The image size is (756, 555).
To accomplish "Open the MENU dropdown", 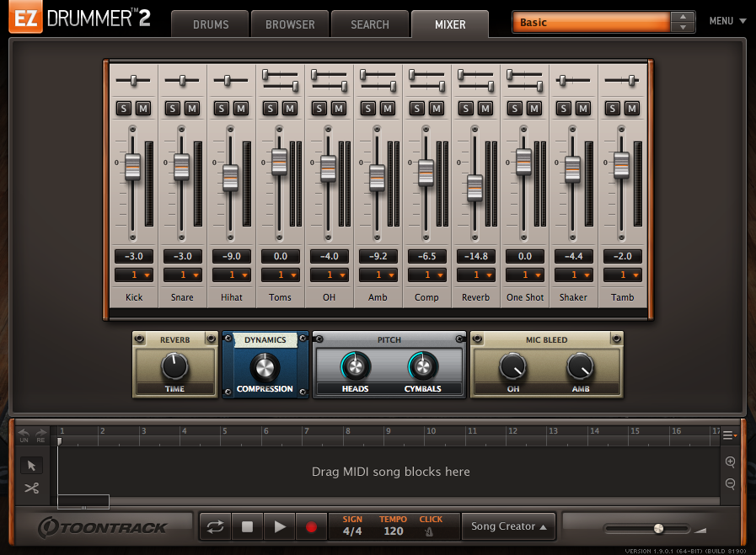I will point(727,20).
